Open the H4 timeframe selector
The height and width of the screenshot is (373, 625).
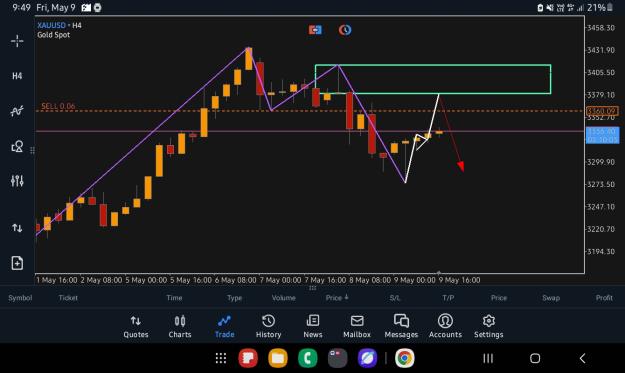[17, 76]
